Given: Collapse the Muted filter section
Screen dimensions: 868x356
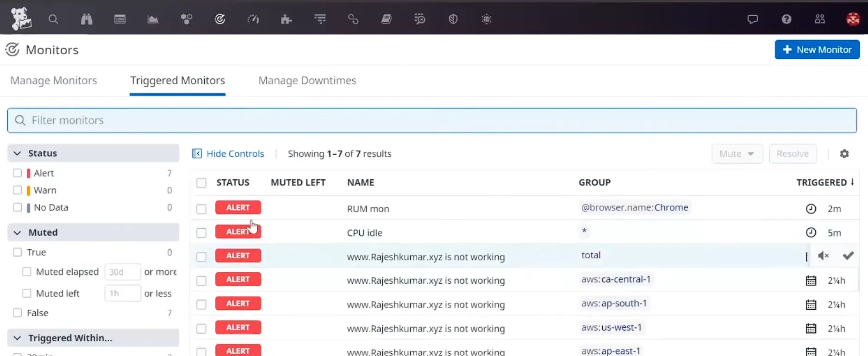Looking at the screenshot, I should (17, 232).
